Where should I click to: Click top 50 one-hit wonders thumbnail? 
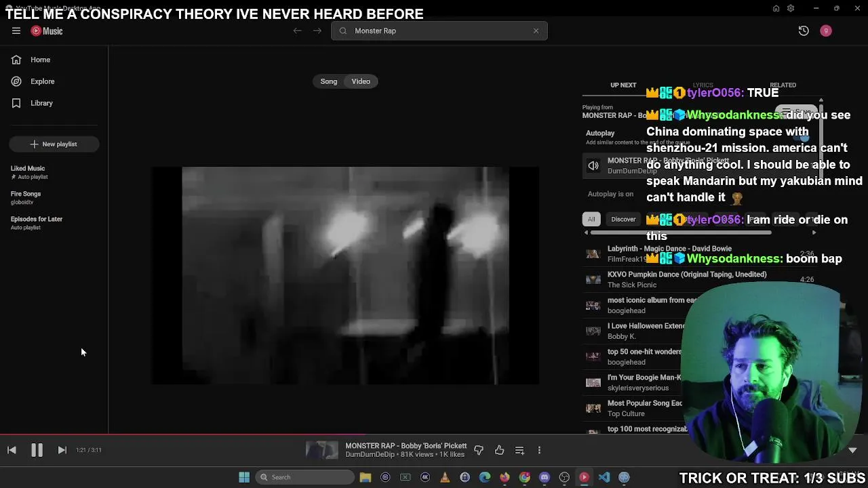pos(593,357)
